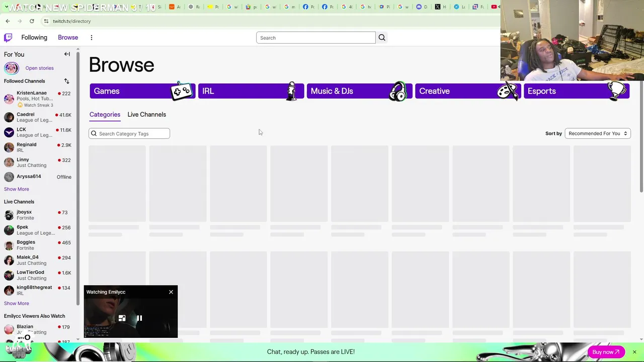Click the Emilycc Viewers Also Watch heading

point(35,316)
